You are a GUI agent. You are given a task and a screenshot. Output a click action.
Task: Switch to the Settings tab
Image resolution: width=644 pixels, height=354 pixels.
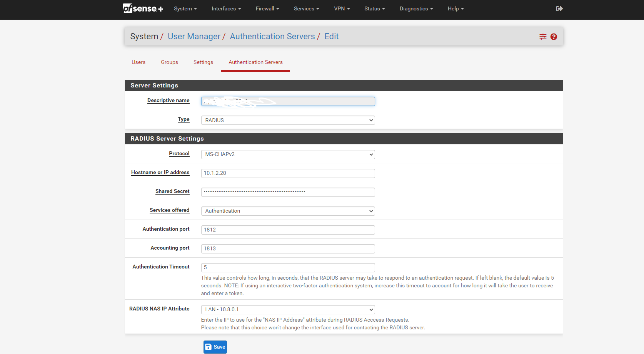[203, 62]
